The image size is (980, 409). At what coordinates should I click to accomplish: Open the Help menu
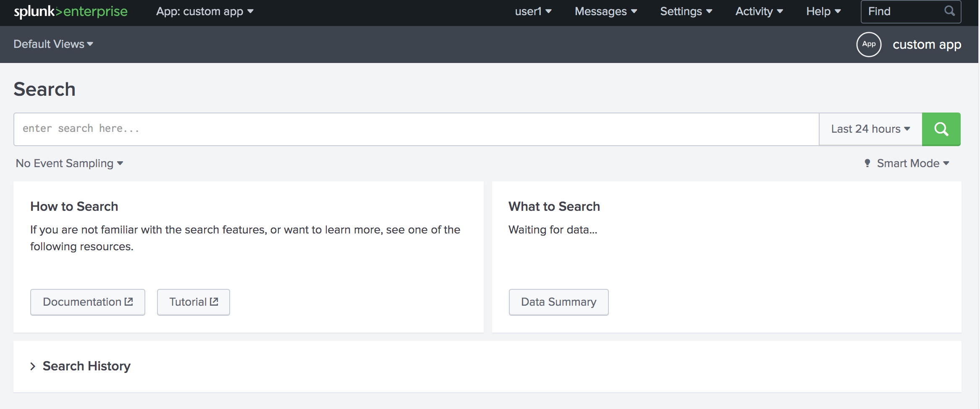coord(823,11)
